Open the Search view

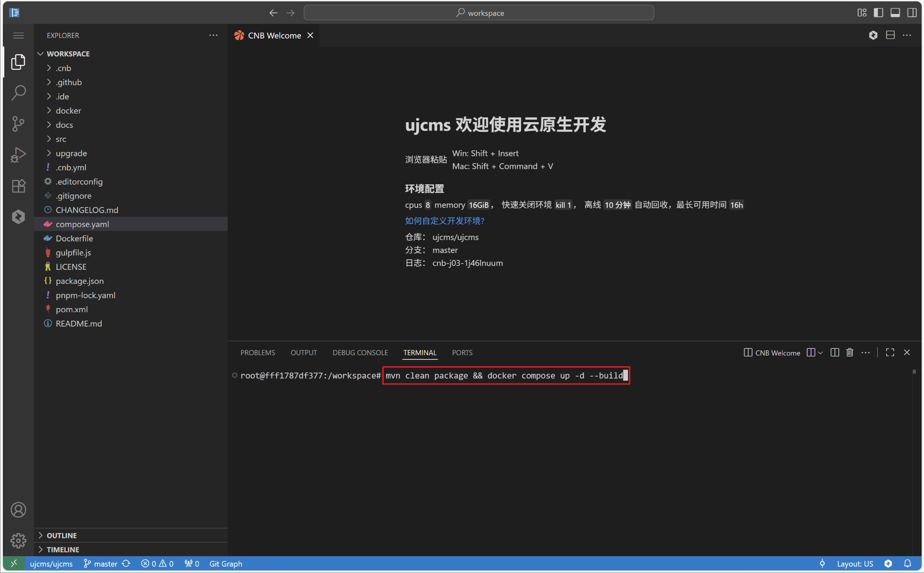pyautogui.click(x=18, y=92)
